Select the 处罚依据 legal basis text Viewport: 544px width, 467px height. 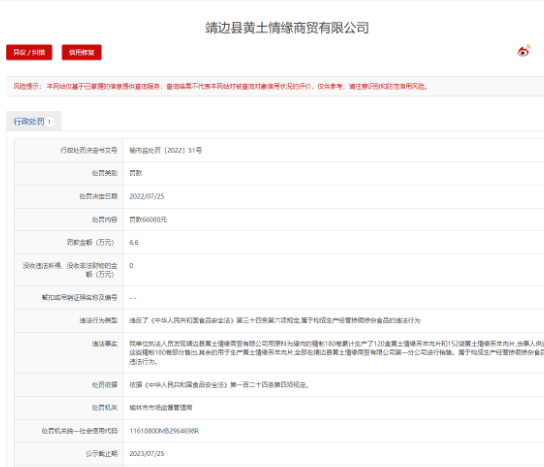[x=219, y=385]
